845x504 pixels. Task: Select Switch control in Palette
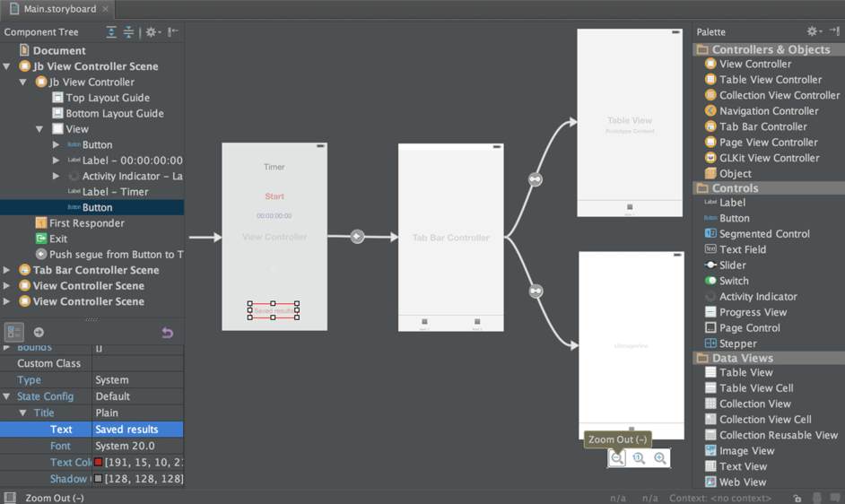(727, 281)
